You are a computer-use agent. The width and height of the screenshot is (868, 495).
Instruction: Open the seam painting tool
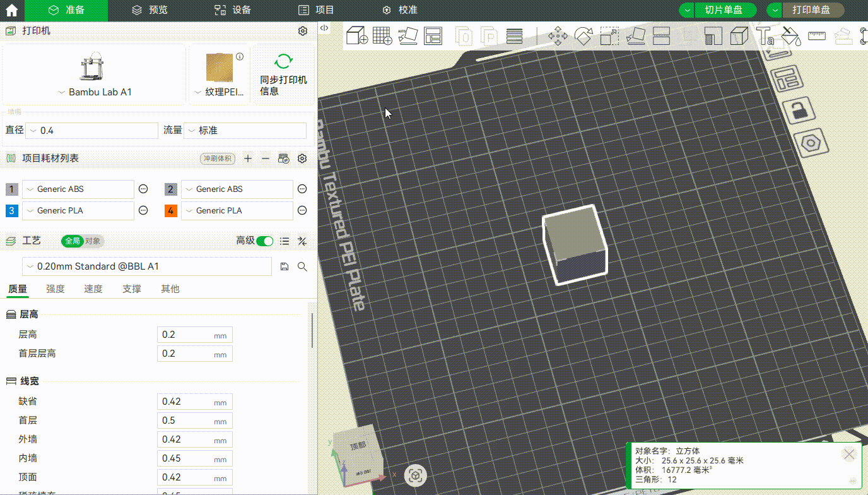739,36
